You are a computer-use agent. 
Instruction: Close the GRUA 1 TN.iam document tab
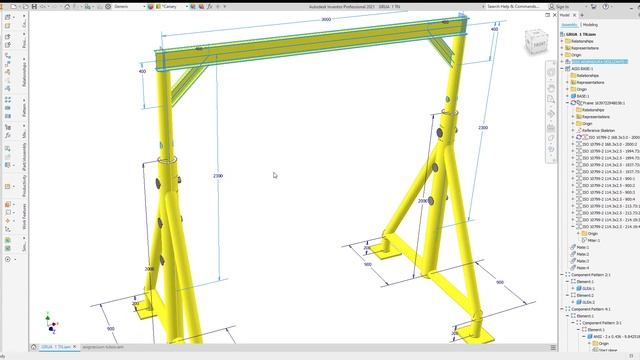74,347
